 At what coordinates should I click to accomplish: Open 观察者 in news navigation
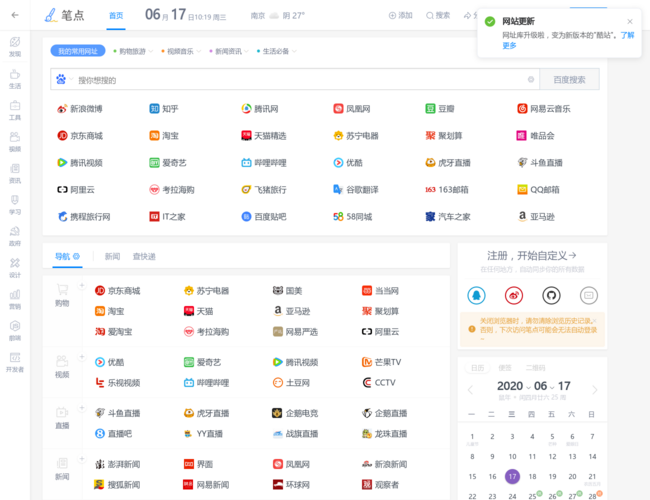(380, 484)
